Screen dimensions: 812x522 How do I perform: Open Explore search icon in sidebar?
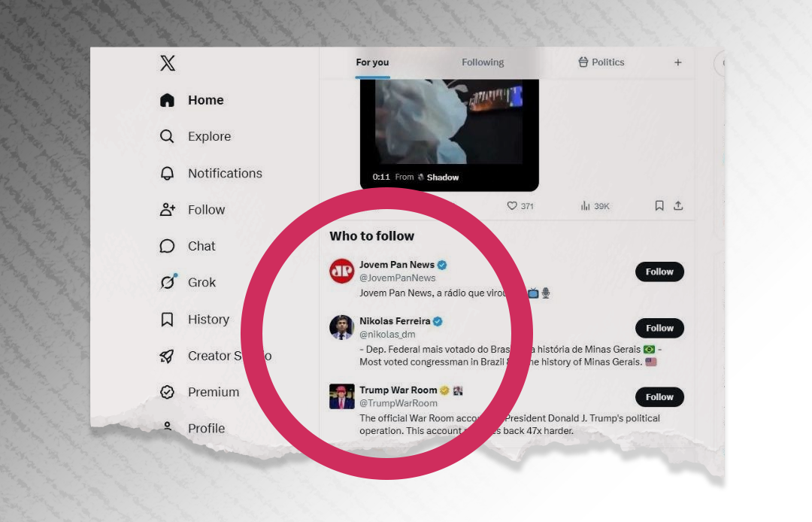167,136
